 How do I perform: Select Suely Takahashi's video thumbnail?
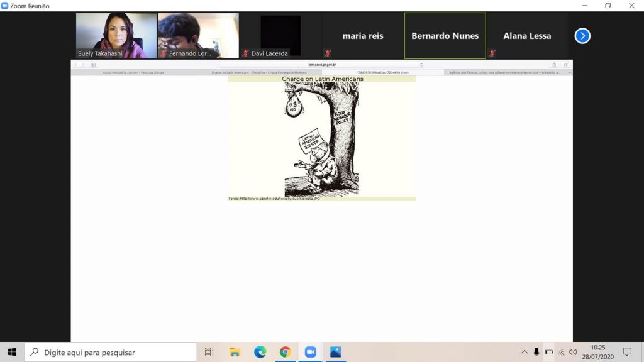[116, 36]
